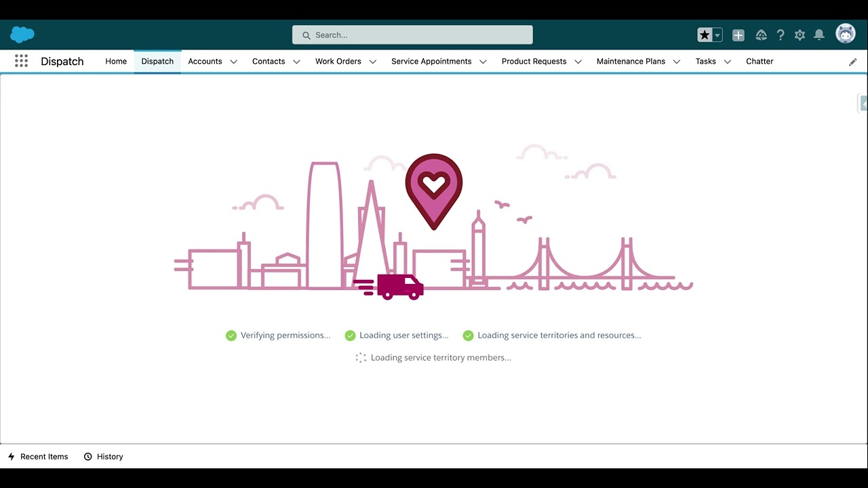Viewport: 868px width, 488px height.
Task: Expand the Contacts dropdown chevron
Action: tap(296, 62)
